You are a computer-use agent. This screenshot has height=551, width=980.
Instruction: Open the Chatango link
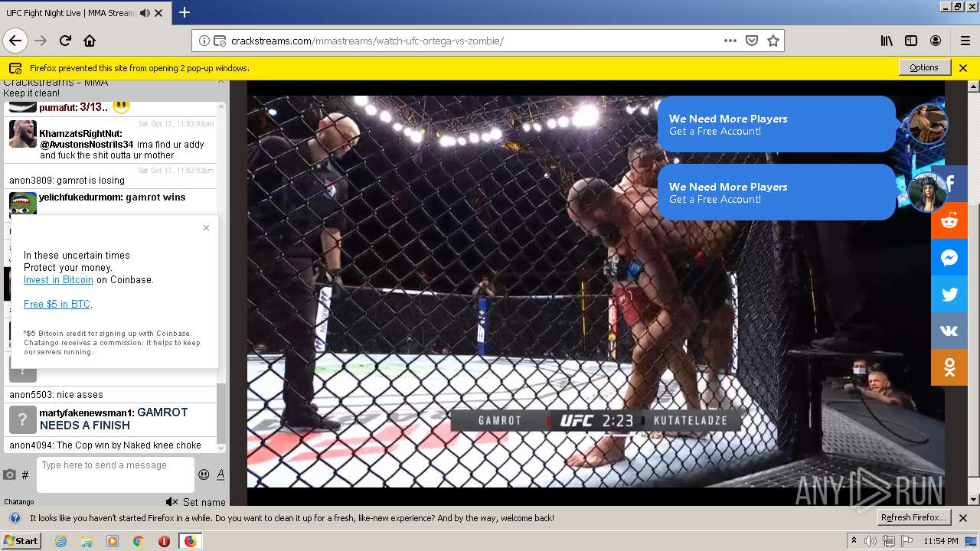(x=19, y=502)
